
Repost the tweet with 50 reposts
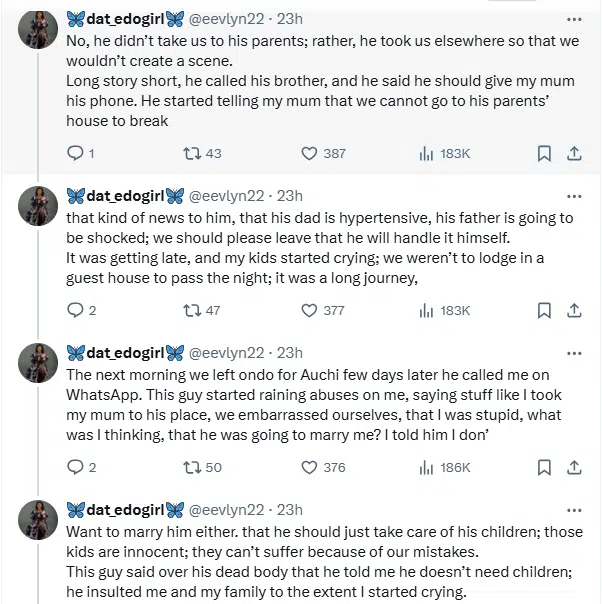point(188,467)
